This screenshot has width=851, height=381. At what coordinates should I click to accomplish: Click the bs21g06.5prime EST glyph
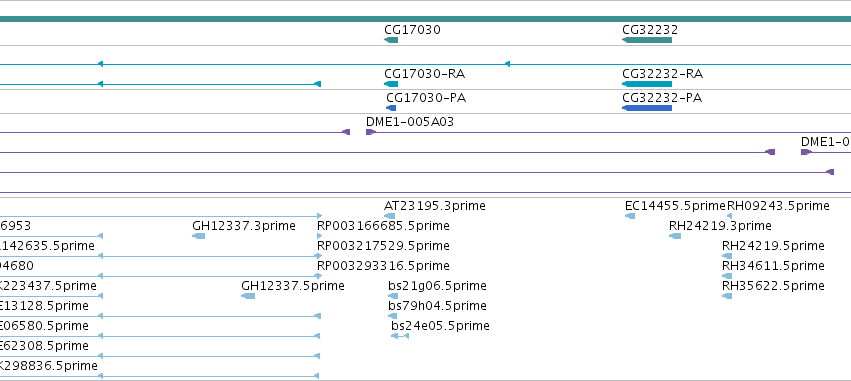tap(393, 296)
